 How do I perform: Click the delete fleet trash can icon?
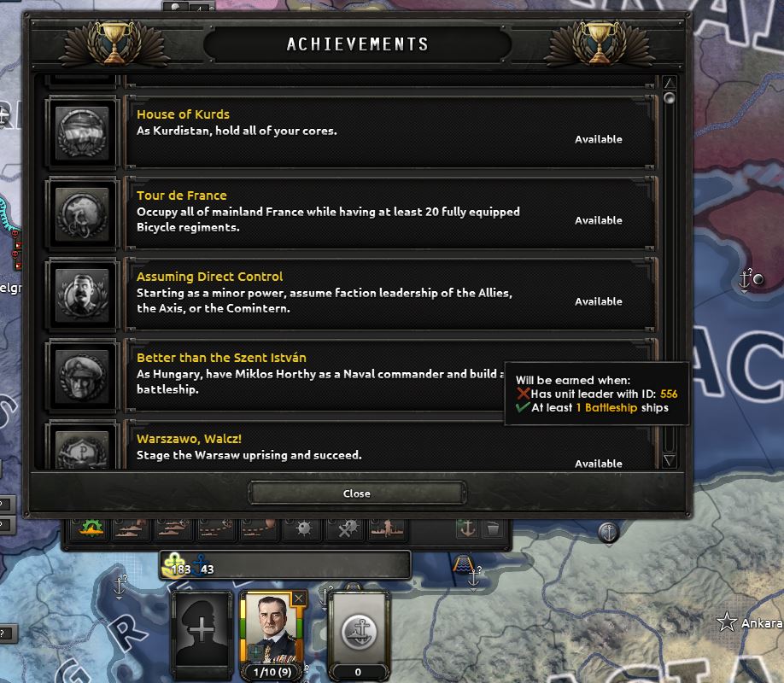coord(493,528)
